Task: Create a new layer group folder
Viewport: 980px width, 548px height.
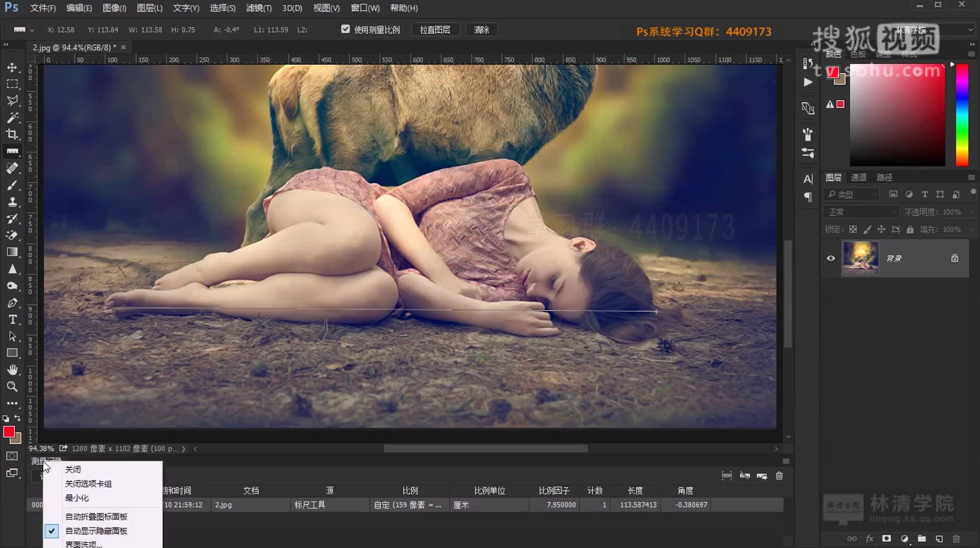Action: click(x=922, y=539)
